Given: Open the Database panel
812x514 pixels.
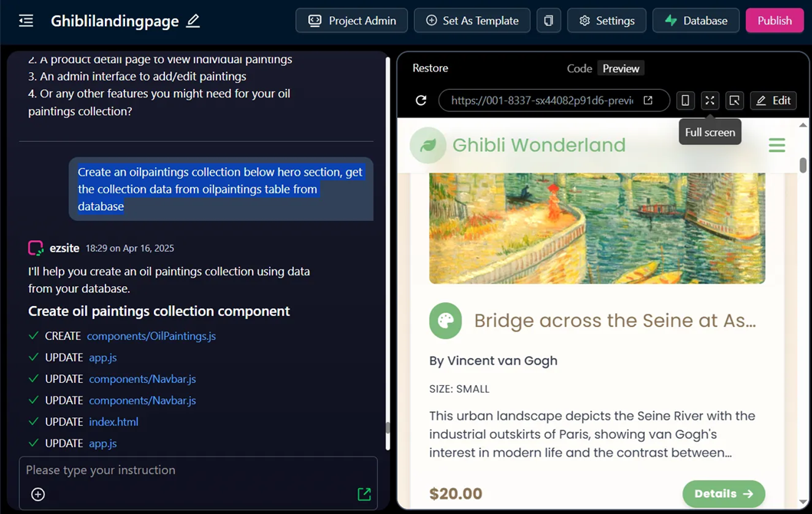Looking at the screenshot, I should click(x=695, y=21).
